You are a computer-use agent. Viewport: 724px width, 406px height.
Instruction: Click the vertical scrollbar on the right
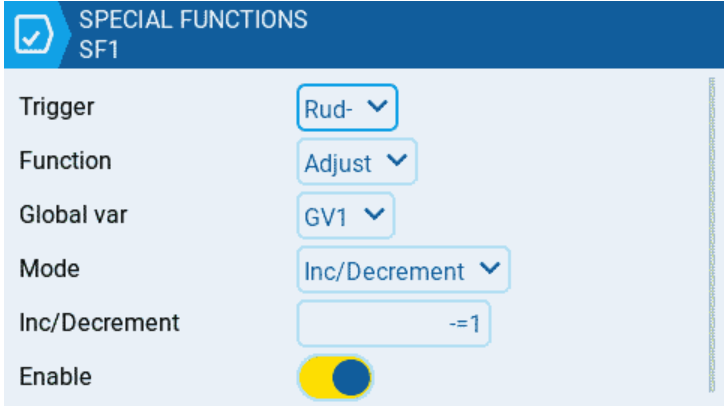click(712, 235)
